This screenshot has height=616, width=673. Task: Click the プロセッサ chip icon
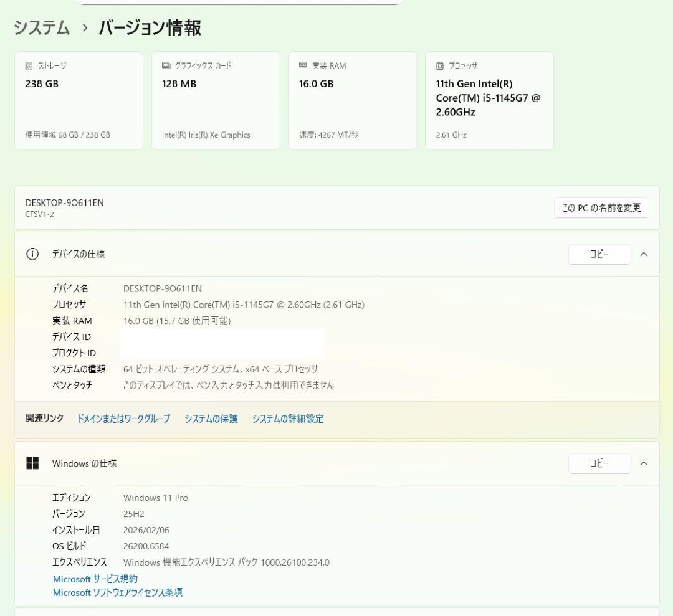click(x=439, y=65)
